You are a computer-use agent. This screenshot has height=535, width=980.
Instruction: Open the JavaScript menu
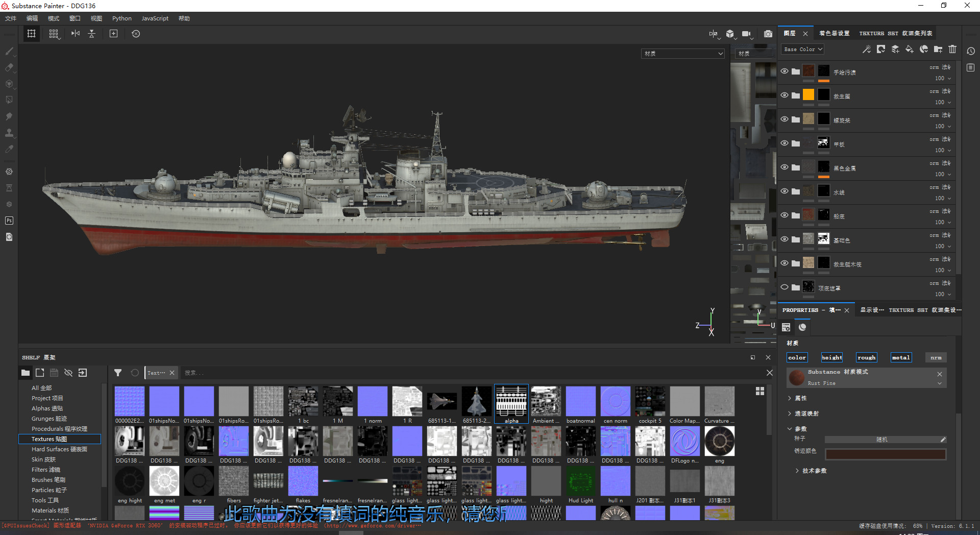(x=155, y=18)
